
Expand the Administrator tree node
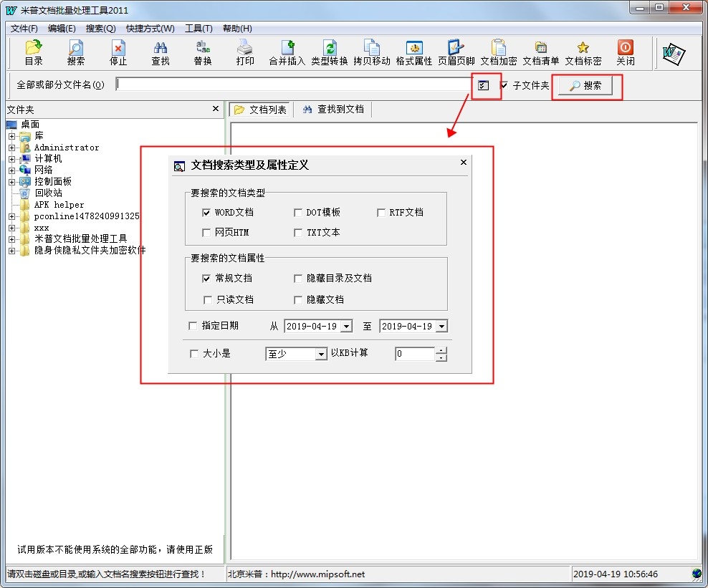point(11,148)
